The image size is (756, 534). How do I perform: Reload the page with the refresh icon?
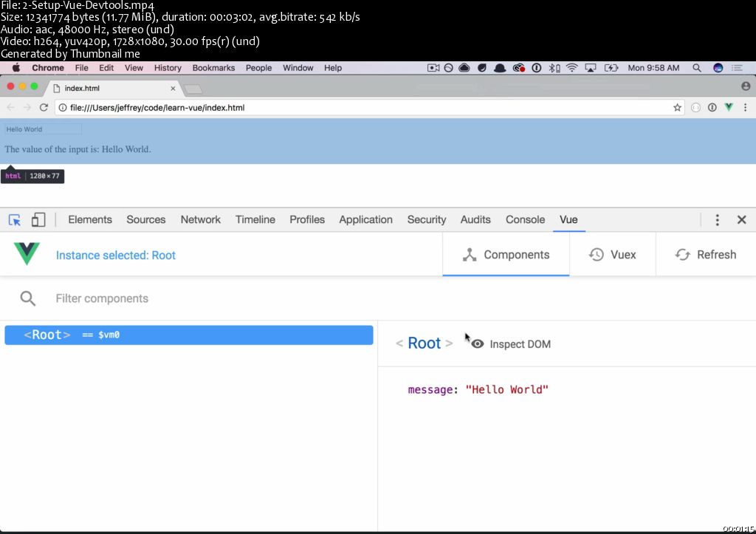44,108
